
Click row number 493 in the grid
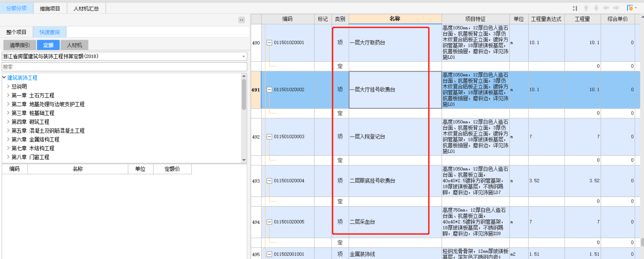coord(256,181)
